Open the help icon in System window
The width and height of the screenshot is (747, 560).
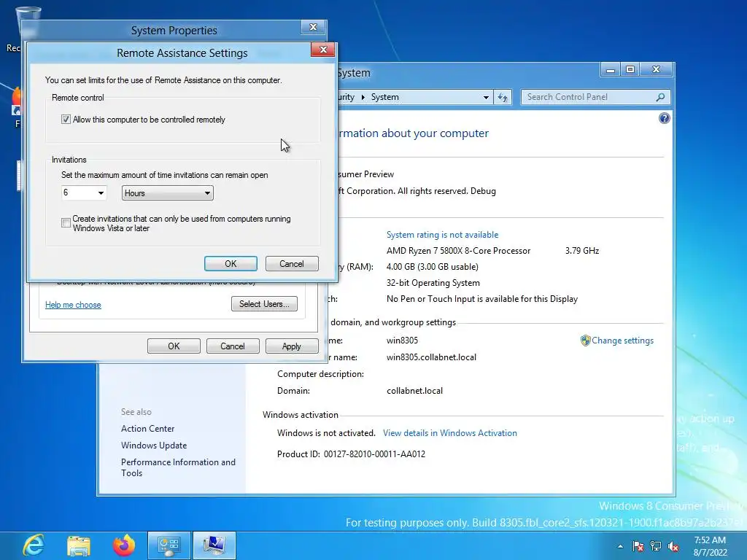(x=664, y=118)
